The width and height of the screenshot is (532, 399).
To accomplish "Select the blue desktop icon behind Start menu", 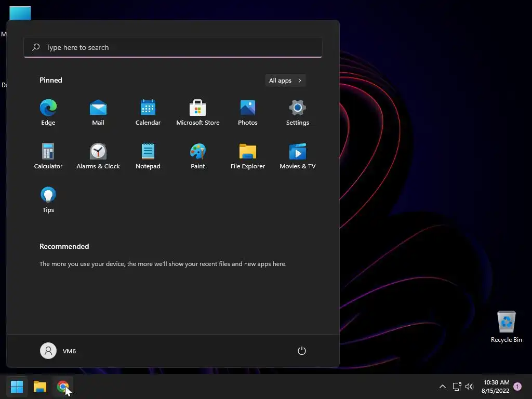I will 20,13.
